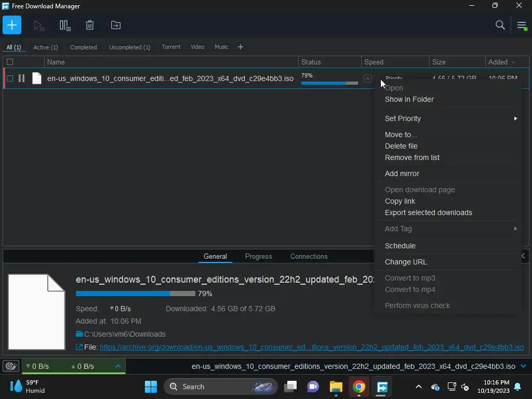Switch to the Active (1) tab

tap(46, 47)
